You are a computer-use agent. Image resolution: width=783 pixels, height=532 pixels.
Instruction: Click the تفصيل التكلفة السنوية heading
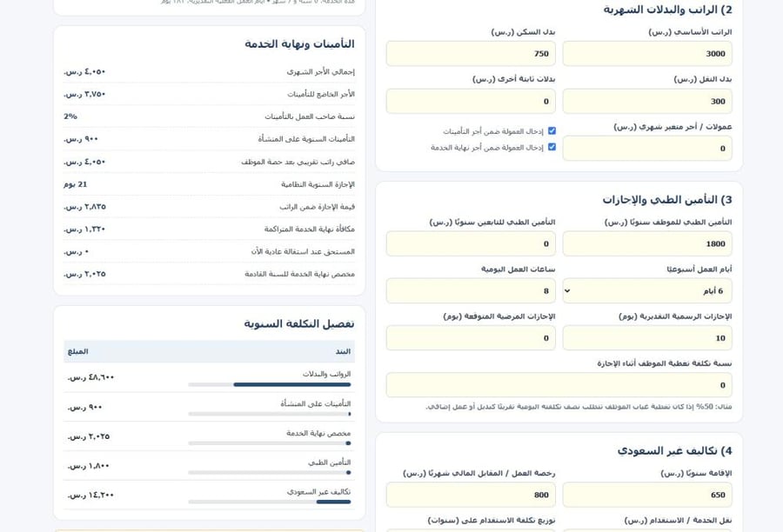[x=299, y=324]
